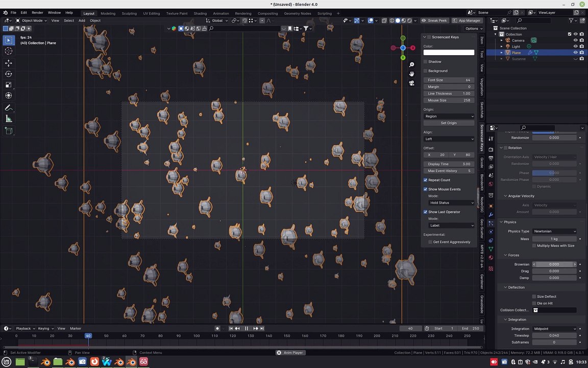588x368 pixels.
Task: Click the Sneak Peek button
Action: pyautogui.click(x=434, y=20)
